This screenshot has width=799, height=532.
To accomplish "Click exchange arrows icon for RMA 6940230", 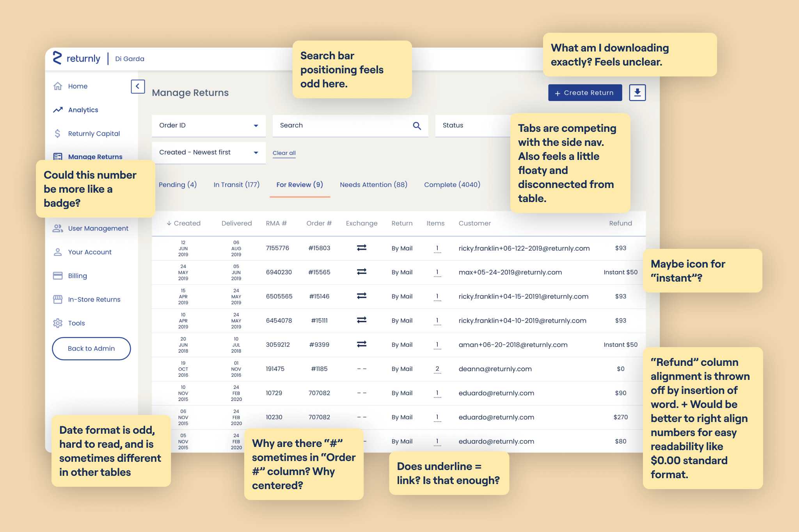I will [x=362, y=272].
